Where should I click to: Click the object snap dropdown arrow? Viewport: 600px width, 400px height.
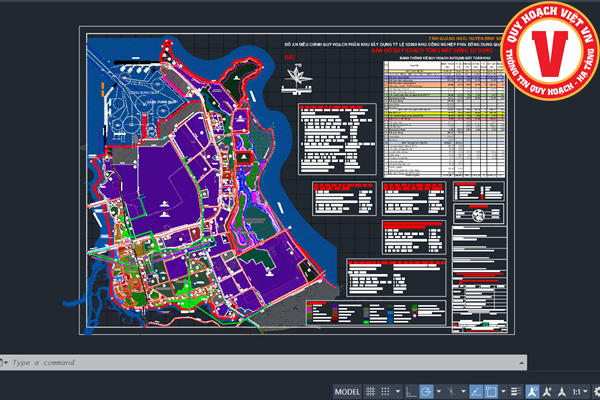503,391
